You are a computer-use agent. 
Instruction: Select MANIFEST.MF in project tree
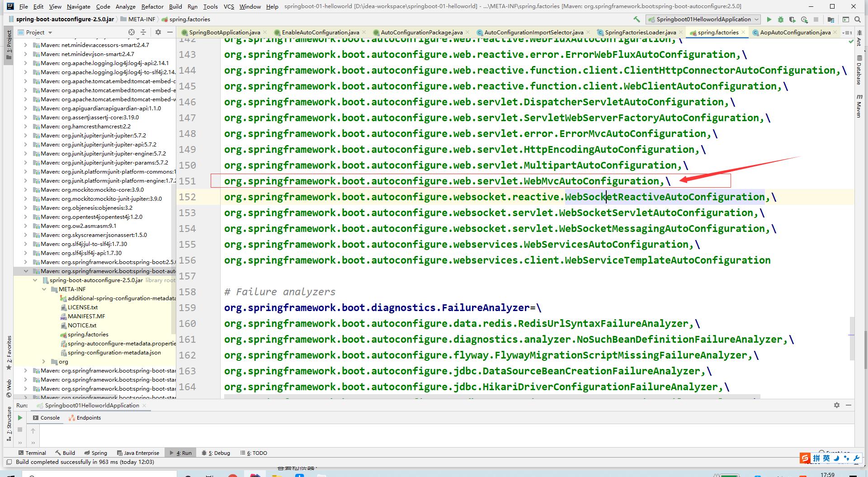click(83, 316)
